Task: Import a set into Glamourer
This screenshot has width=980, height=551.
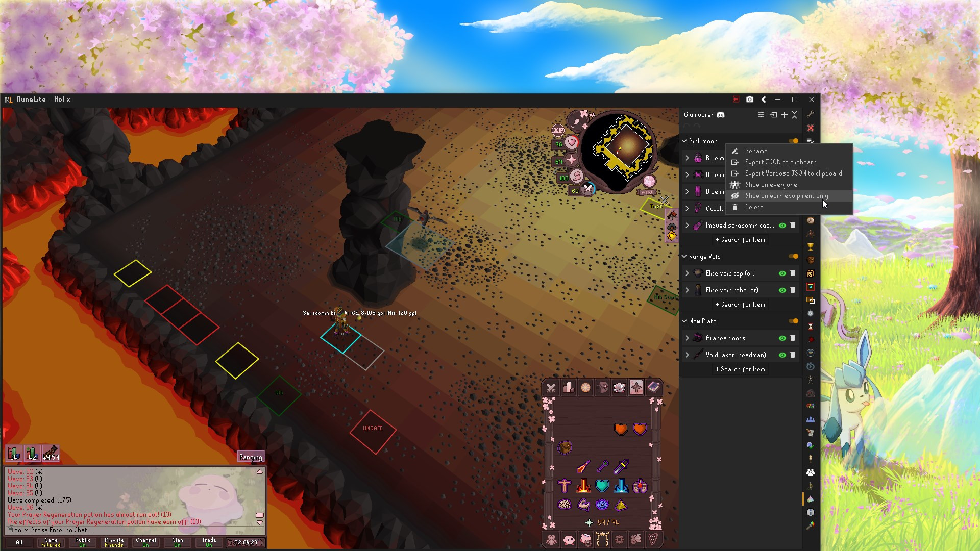Action: point(774,115)
